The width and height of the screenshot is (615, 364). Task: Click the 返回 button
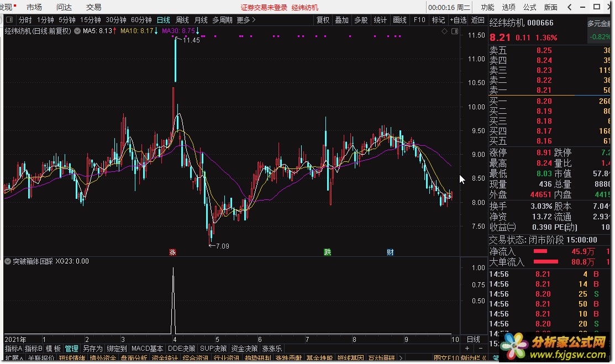pos(477,20)
